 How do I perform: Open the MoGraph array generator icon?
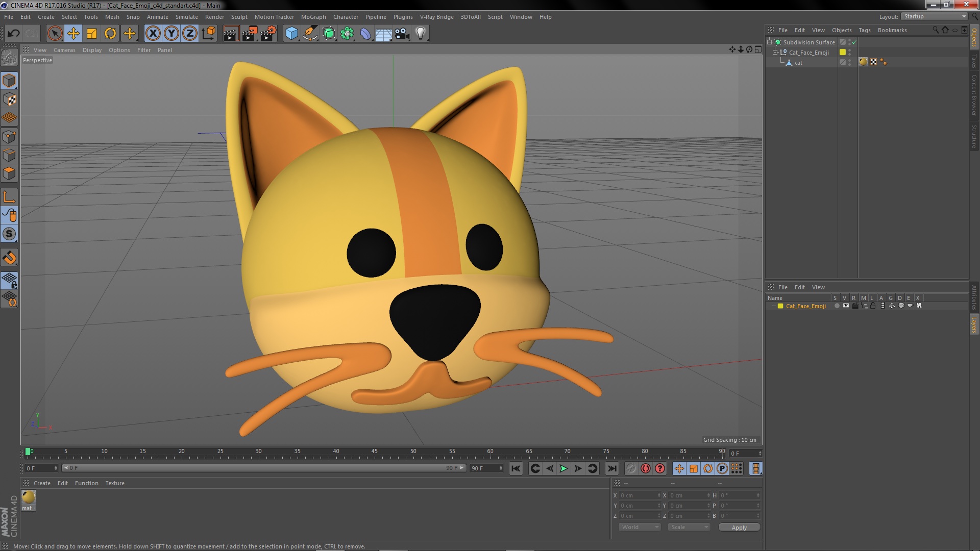tap(347, 34)
